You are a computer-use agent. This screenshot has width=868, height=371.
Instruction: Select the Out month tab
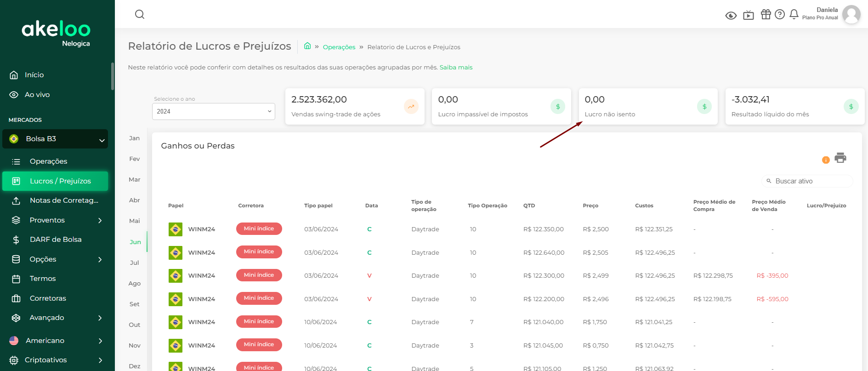[134, 325]
